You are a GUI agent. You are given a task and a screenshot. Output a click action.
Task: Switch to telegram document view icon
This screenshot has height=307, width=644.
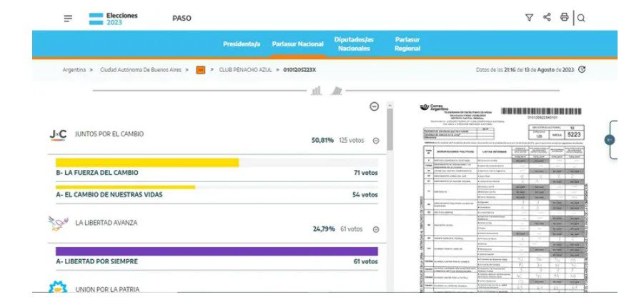[337, 91]
